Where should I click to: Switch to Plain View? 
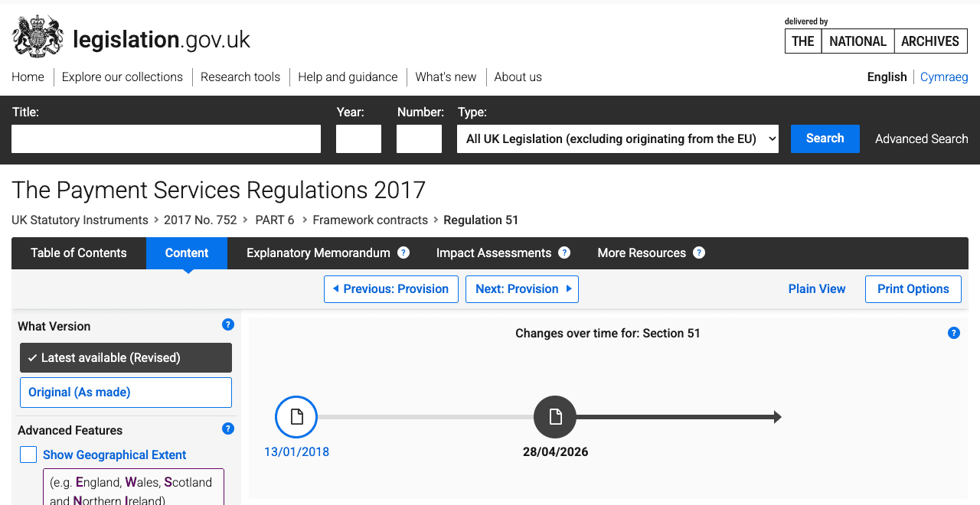(x=817, y=289)
